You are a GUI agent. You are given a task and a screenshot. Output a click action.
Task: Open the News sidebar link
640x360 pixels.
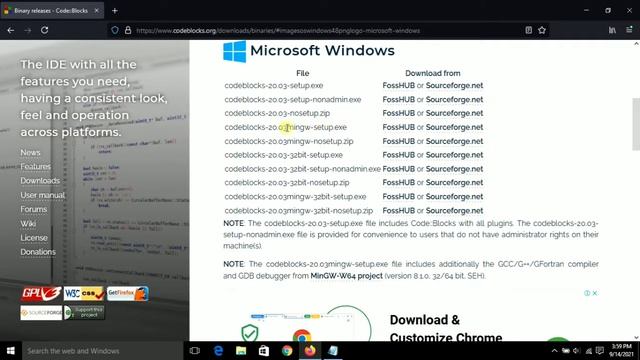(31, 152)
